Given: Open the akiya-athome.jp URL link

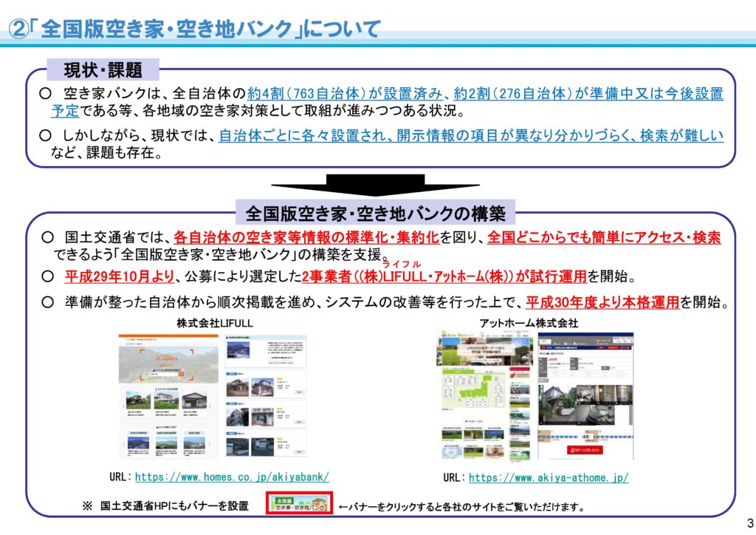Looking at the screenshot, I should (549, 477).
